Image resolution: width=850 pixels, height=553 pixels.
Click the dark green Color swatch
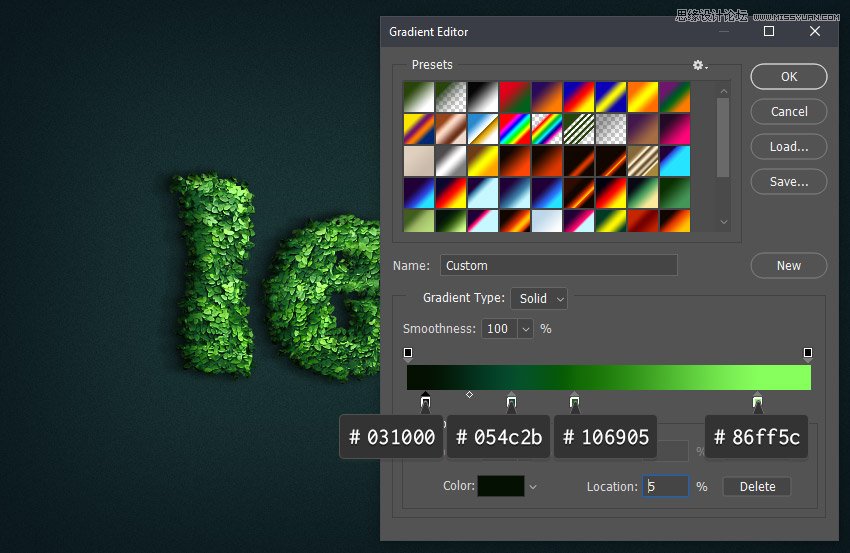(x=500, y=487)
